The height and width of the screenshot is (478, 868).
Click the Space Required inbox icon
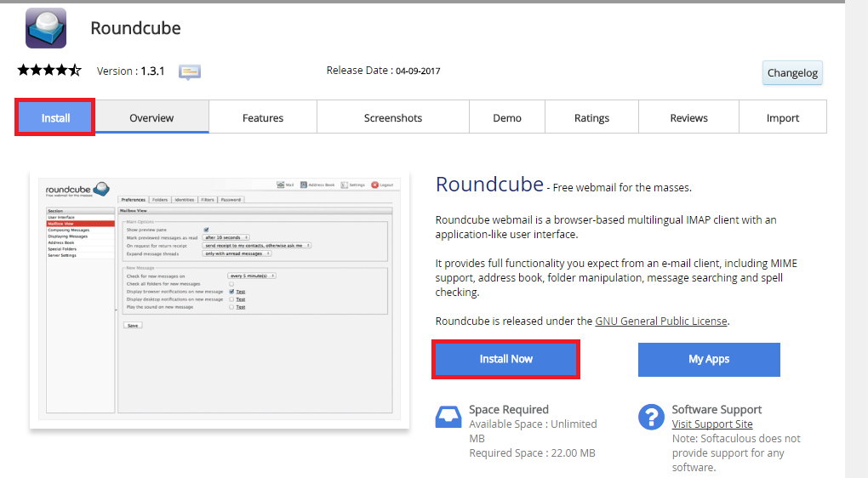pos(448,417)
